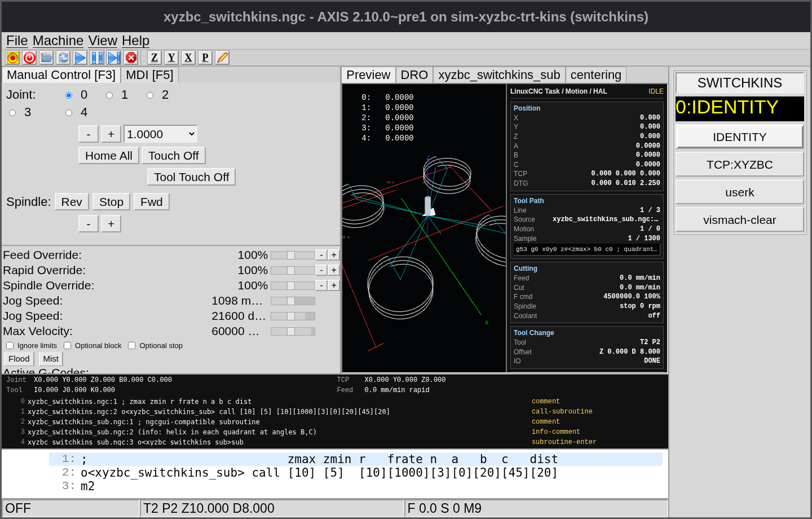Toggle Mist coolant button
This screenshot has width=812, height=519.
click(x=51, y=359)
